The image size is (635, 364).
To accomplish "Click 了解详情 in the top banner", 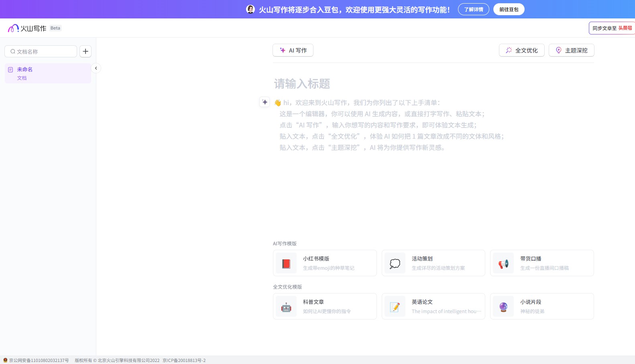I will click(474, 9).
